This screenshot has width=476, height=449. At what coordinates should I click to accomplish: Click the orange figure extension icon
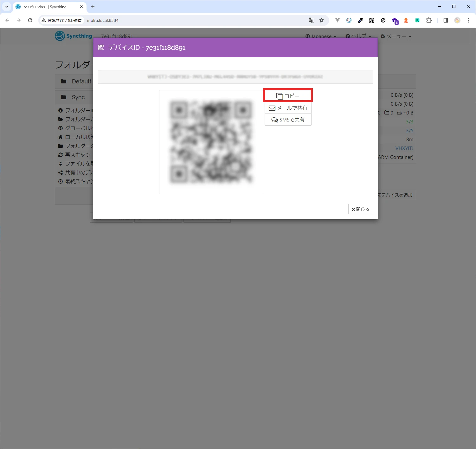(x=406, y=20)
